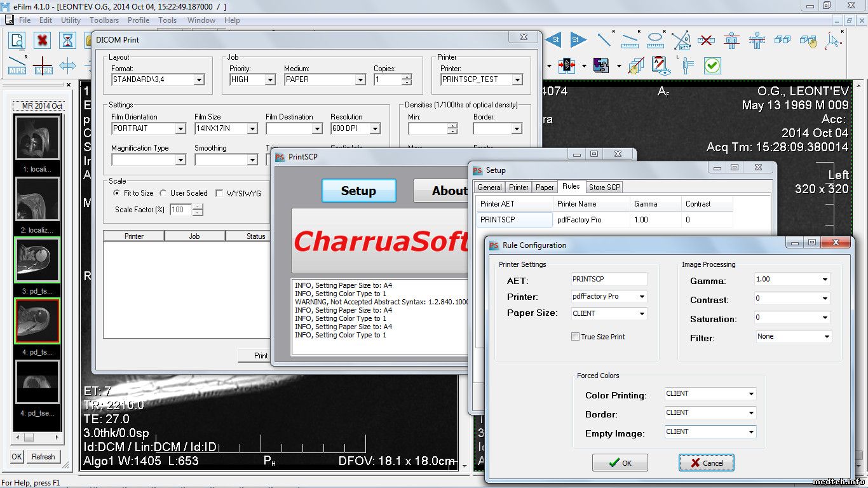Switch to the Store SCP tab
Viewport: 868px width, 488px height.
604,187
